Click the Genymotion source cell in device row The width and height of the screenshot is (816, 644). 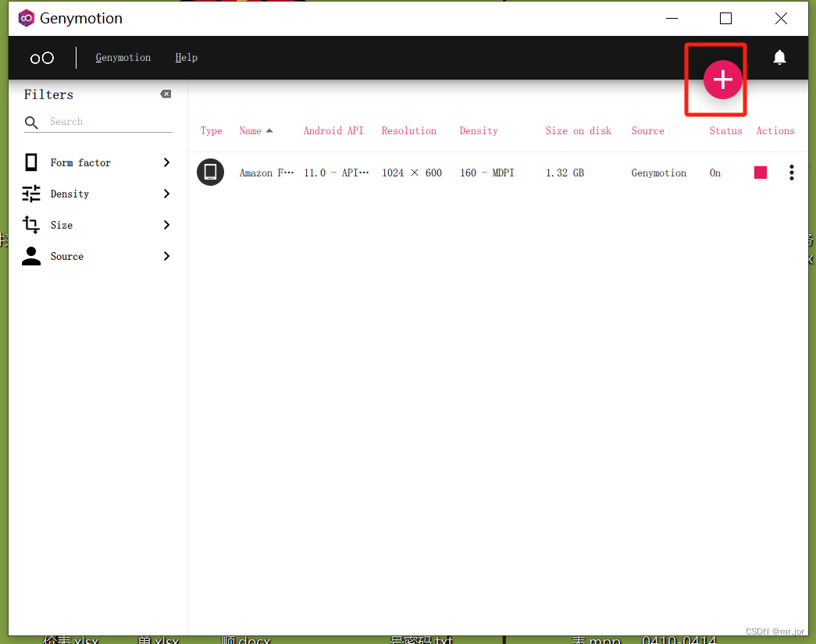pos(659,173)
